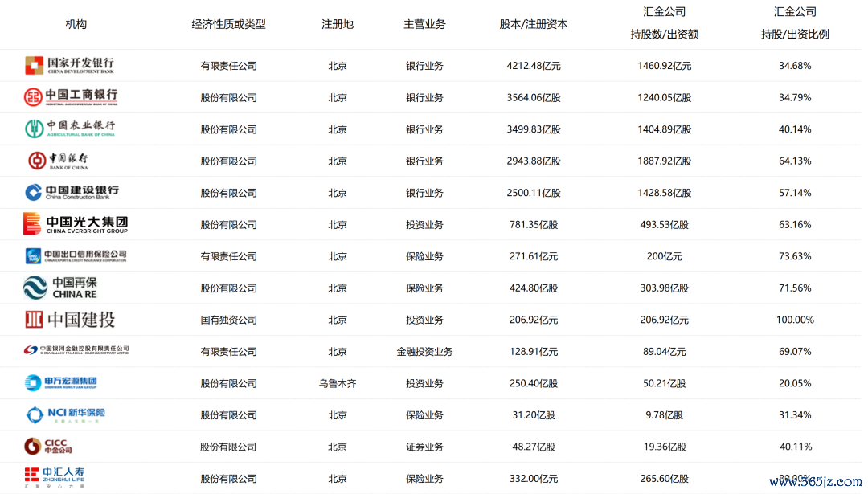This screenshot has height=494, width=868.
Task: Click the 73.63% ratio cell
Action: click(795, 256)
